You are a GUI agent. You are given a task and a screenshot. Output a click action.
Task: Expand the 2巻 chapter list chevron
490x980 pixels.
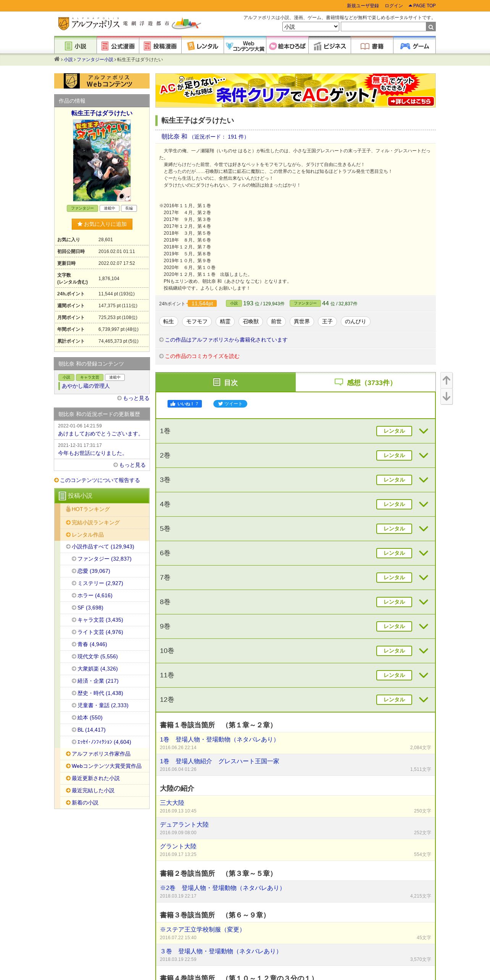pos(424,455)
